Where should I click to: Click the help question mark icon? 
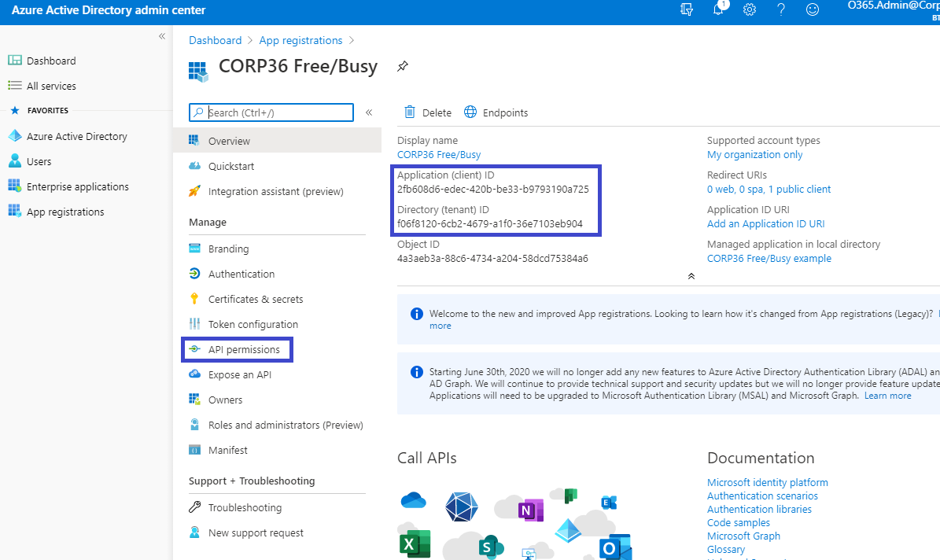click(781, 10)
